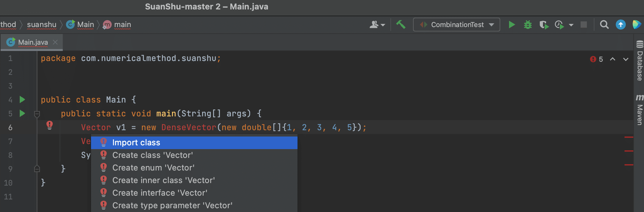Expand the profiler options dropdown arrow
This screenshot has height=212, width=644.
(x=571, y=25)
